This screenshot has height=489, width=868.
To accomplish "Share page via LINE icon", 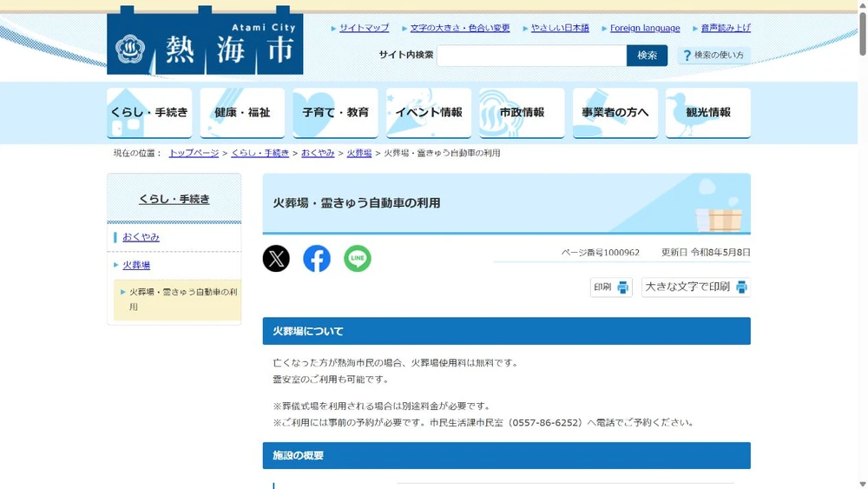I will click(x=357, y=258).
